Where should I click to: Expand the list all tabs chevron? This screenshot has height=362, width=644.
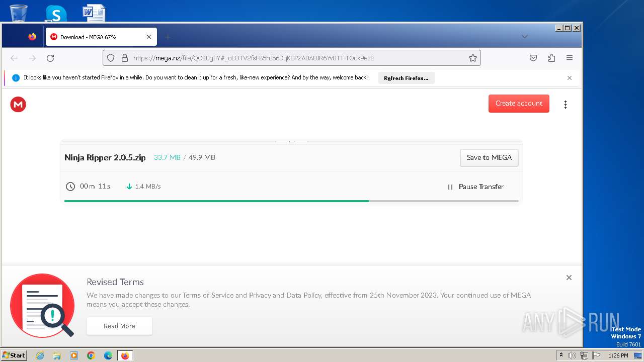[525, 36]
